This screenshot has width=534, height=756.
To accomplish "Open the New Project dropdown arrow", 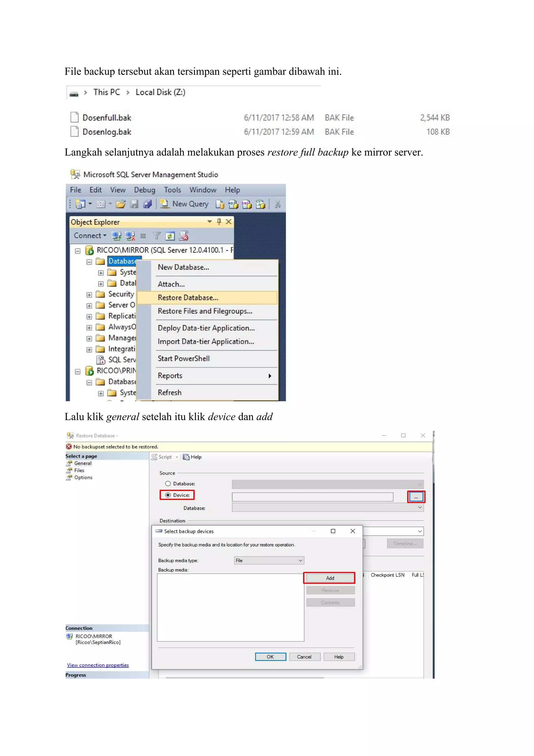I will [x=90, y=204].
